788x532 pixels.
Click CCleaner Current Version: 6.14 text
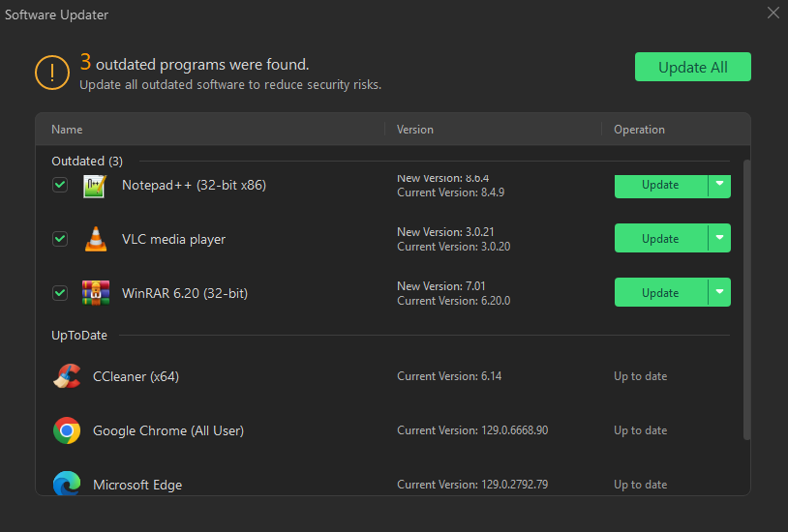coord(449,376)
